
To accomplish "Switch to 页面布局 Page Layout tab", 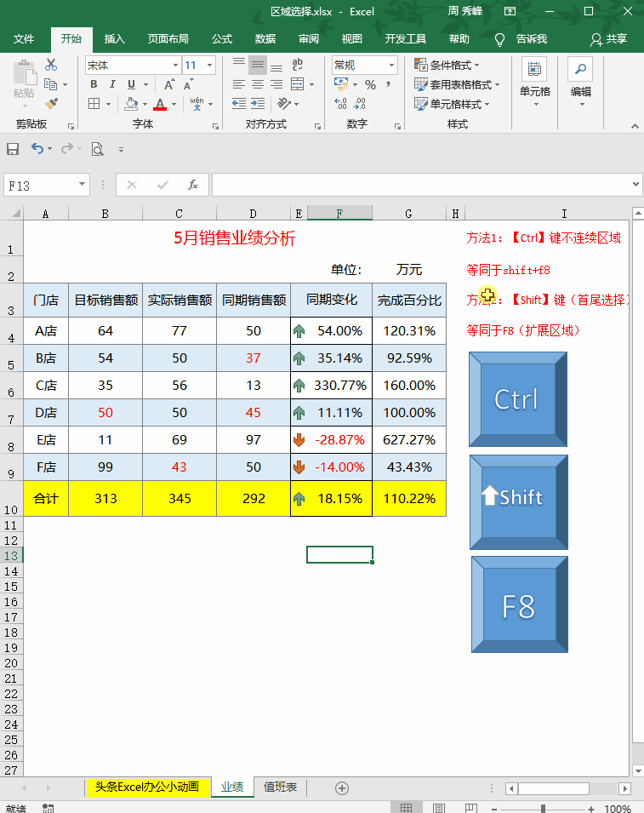I will pyautogui.click(x=168, y=39).
